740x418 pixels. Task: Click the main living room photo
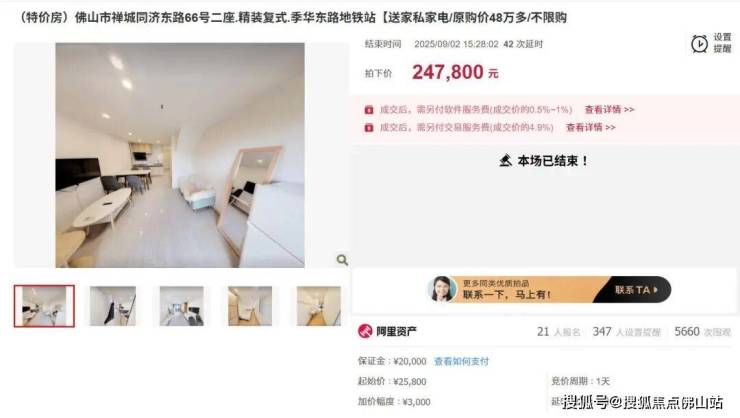tap(180, 155)
